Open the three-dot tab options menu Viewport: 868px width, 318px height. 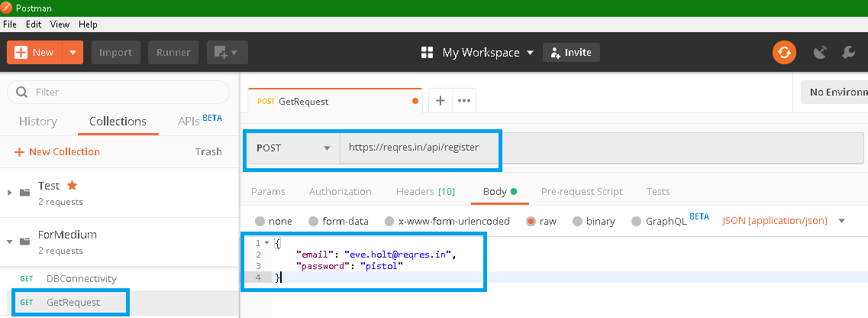click(464, 101)
